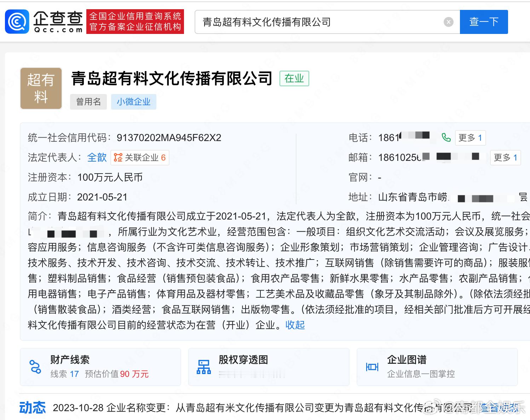Click the 企业图谱 diagram icon
Screen dimensions: 530x420
372,367
